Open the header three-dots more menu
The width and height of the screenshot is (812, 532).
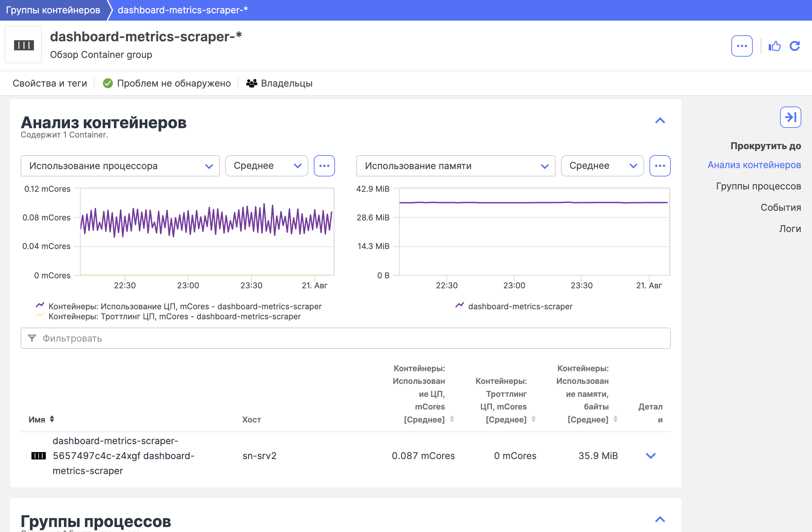tap(742, 46)
